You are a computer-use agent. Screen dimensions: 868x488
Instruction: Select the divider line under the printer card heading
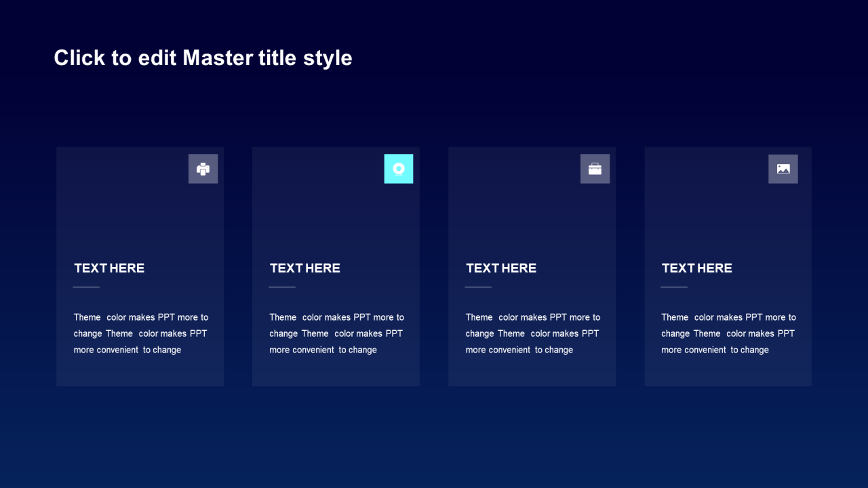pos(86,287)
